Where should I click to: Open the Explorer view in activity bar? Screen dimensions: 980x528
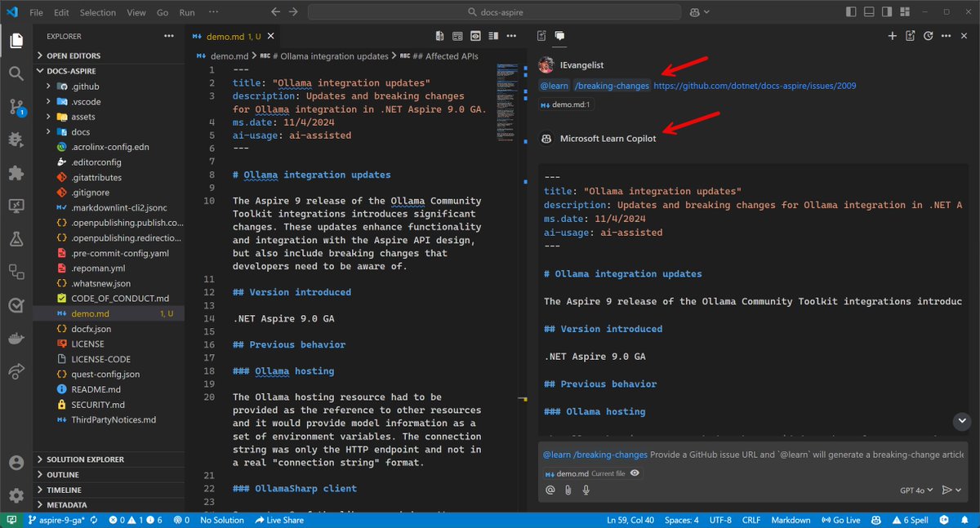click(16, 40)
